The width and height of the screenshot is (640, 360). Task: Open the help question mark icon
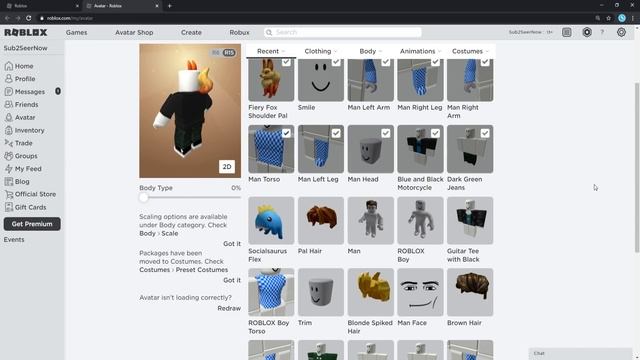pos(602,32)
